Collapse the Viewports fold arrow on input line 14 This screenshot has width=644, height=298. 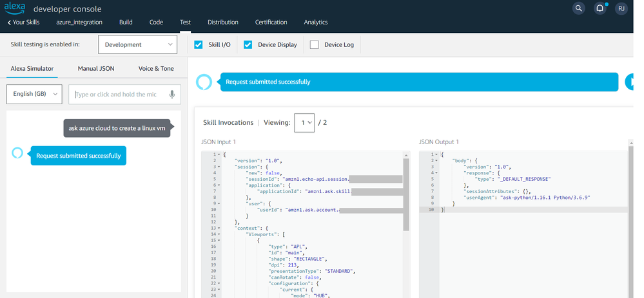coord(219,234)
